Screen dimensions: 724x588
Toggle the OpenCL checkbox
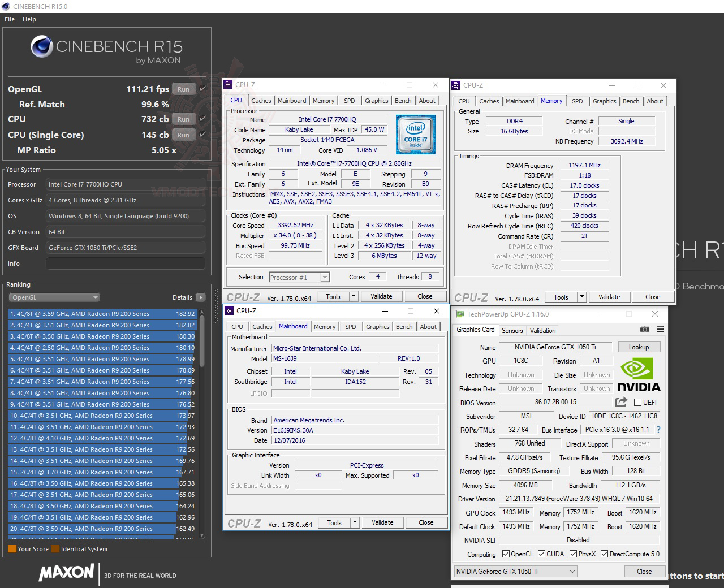[506, 554]
